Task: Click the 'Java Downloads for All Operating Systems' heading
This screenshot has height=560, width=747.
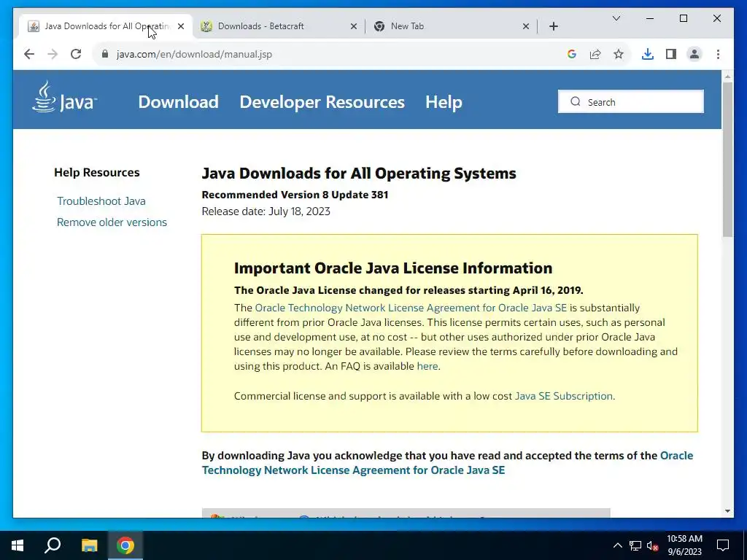Action: tap(359, 174)
